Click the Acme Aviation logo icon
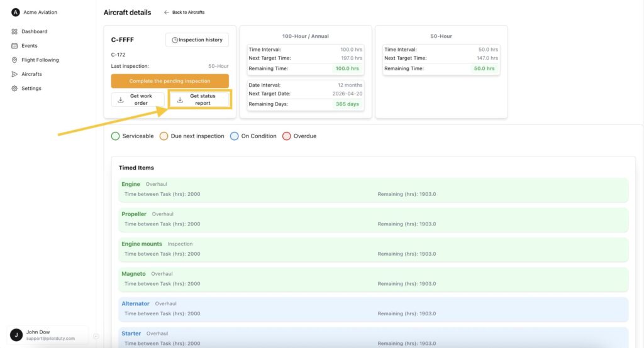The width and height of the screenshot is (644, 348). pos(16,13)
